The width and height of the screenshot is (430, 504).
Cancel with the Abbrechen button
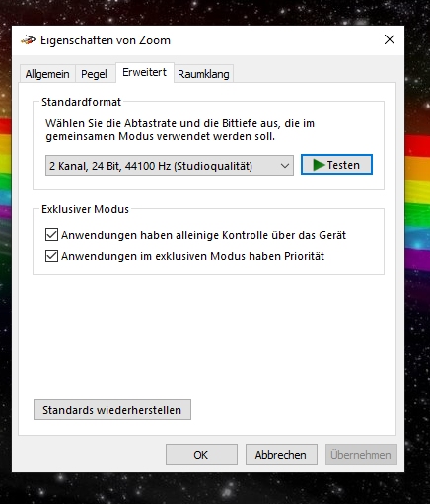point(281,455)
